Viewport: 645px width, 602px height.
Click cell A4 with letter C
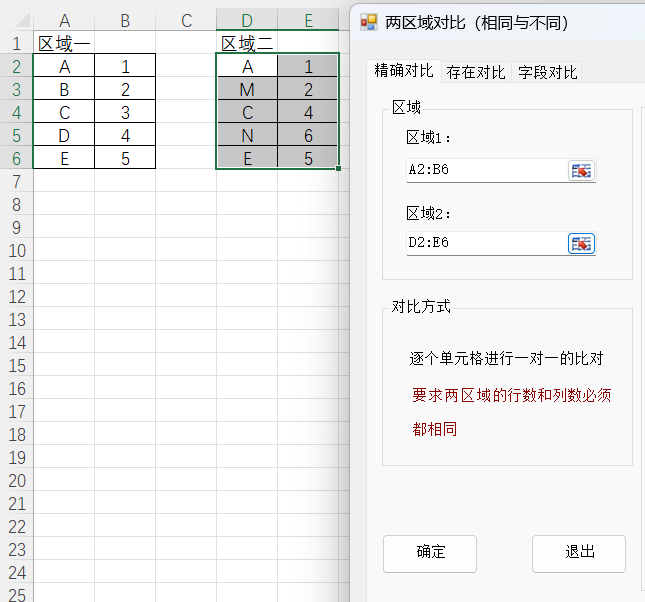coord(64,112)
